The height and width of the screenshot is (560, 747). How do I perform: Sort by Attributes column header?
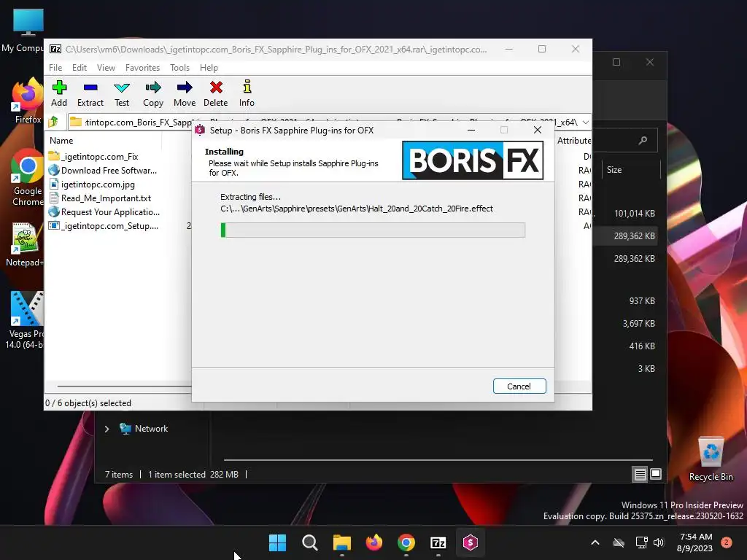point(574,141)
